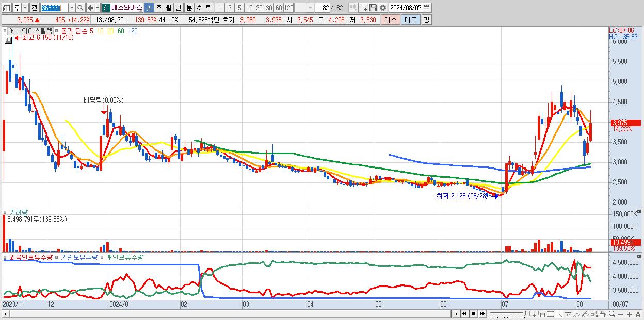Image resolution: width=644 pixels, height=320 pixels.
Task: Click the indicator add icon left of diskette
Action: pos(363,8)
